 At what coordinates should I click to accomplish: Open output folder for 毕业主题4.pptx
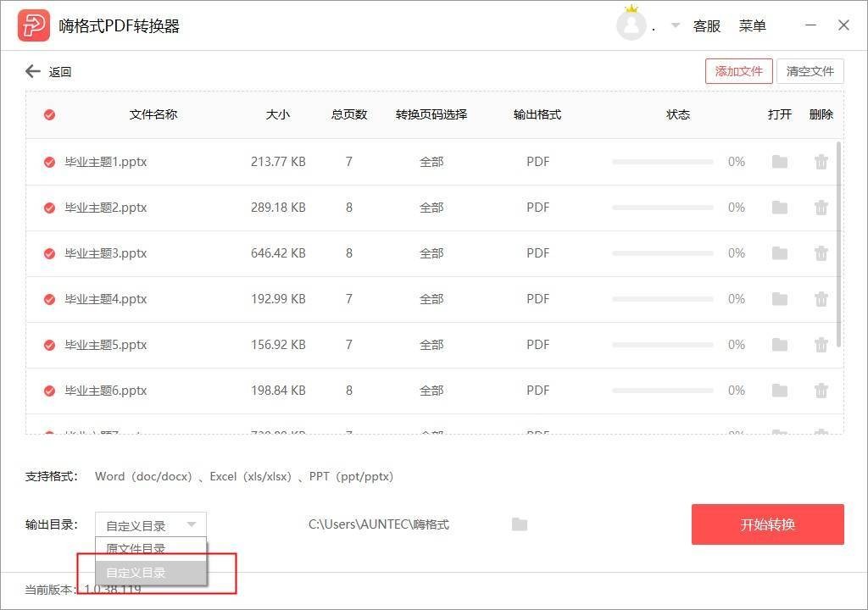pyautogui.click(x=780, y=299)
